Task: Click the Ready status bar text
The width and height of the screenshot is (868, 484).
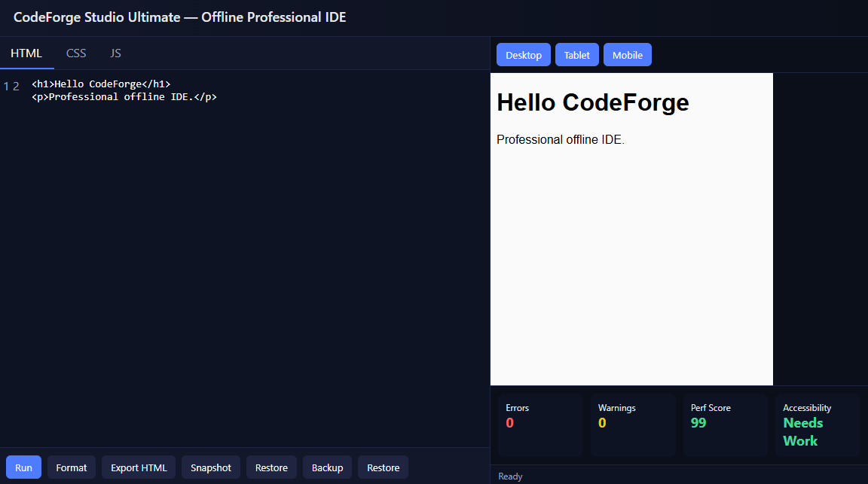Action: [510, 476]
